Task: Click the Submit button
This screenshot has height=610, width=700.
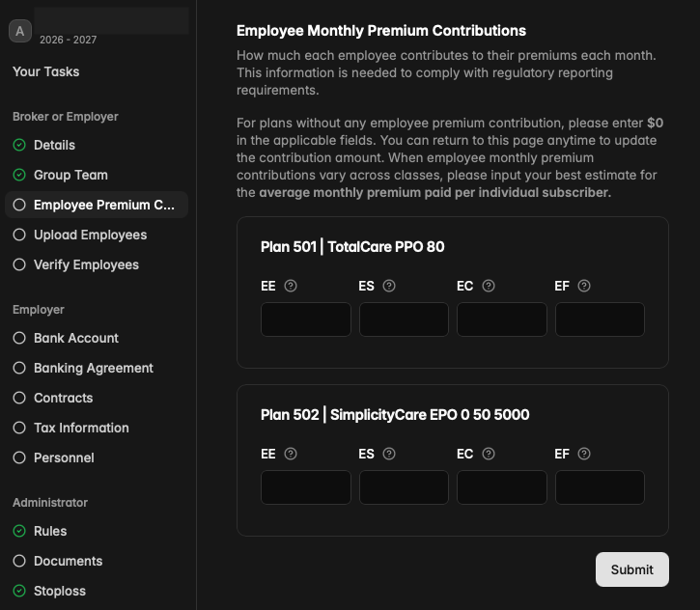Action: coord(632,569)
